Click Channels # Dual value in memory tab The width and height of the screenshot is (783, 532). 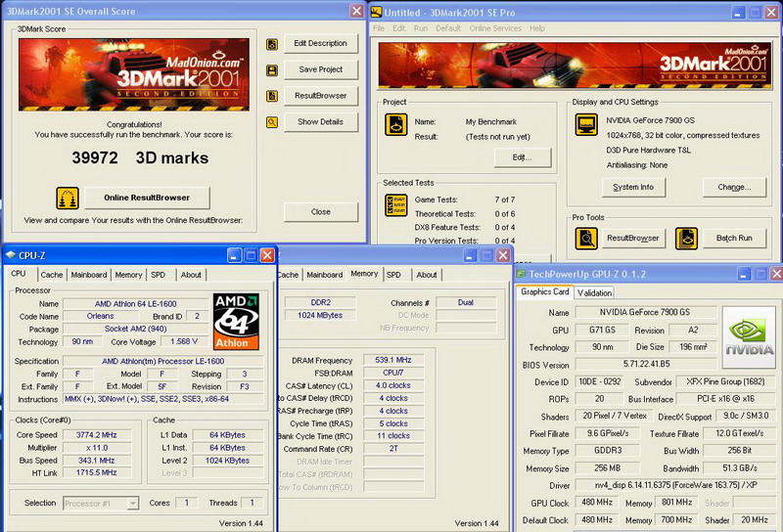pyautogui.click(x=466, y=302)
